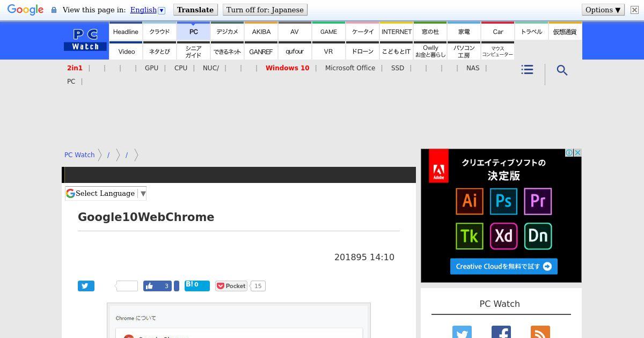Click the Tk icon in Adobe ad
This screenshot has height=338, width=644.
pos(470,236)
